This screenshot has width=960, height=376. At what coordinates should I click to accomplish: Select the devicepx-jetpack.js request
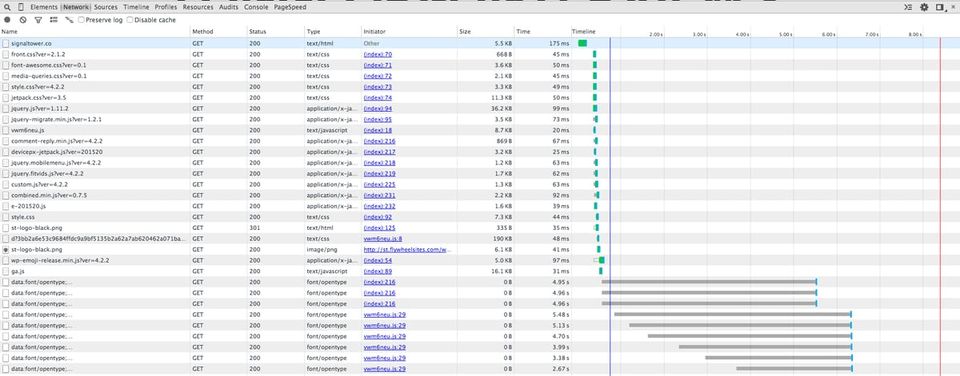coord(57,152)
